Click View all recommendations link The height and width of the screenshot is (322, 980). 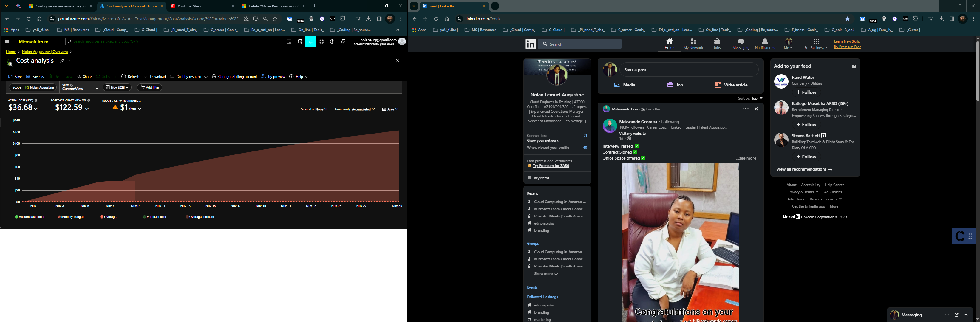(x=804, y=169)
